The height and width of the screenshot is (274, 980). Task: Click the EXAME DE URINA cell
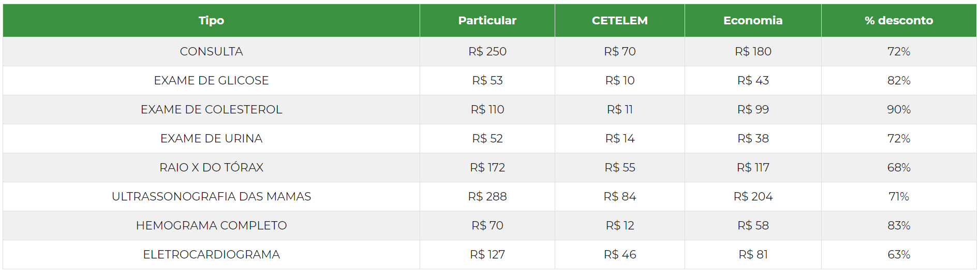(x=211, y=138)
